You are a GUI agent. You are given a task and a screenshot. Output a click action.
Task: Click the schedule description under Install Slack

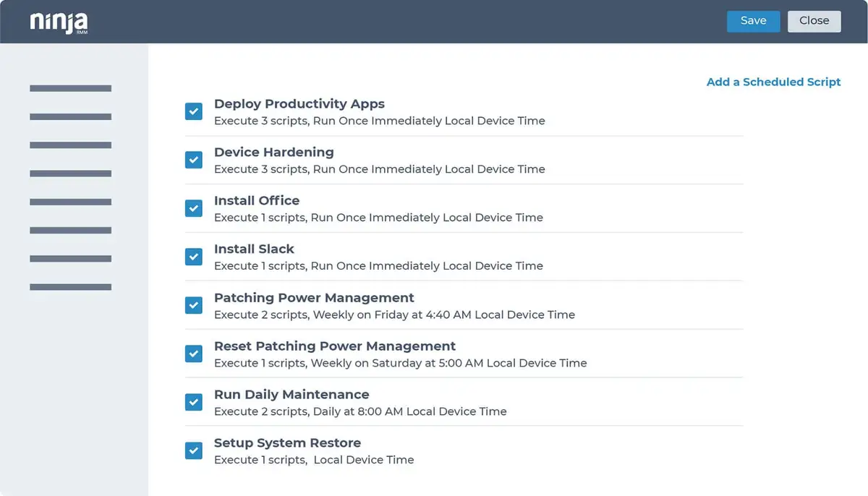point(378,266)
